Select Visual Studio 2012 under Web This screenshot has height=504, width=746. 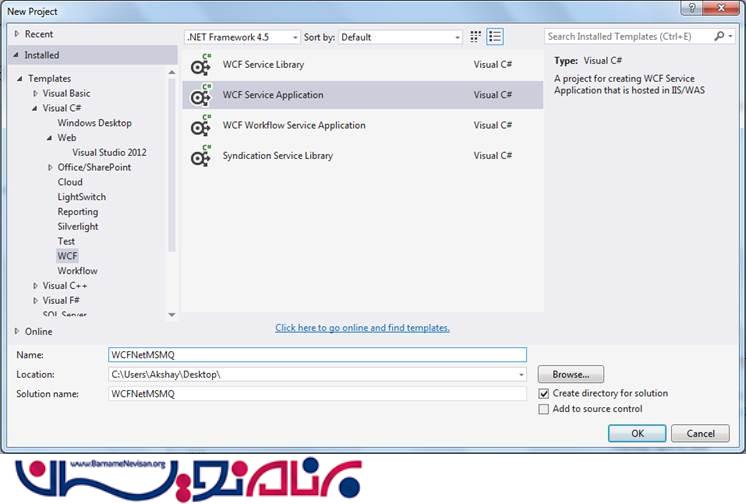[x=109, y=152]
